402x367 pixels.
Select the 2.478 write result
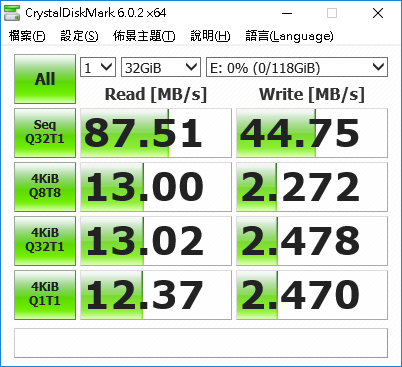pos(312,241)
